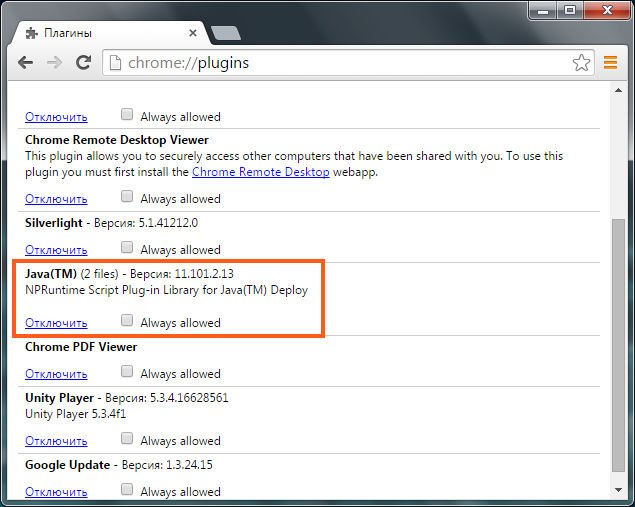The width and height of the screenshot is (635, 507).
Task: Bookmark this page with the star icon
Action: pos(581,63)
